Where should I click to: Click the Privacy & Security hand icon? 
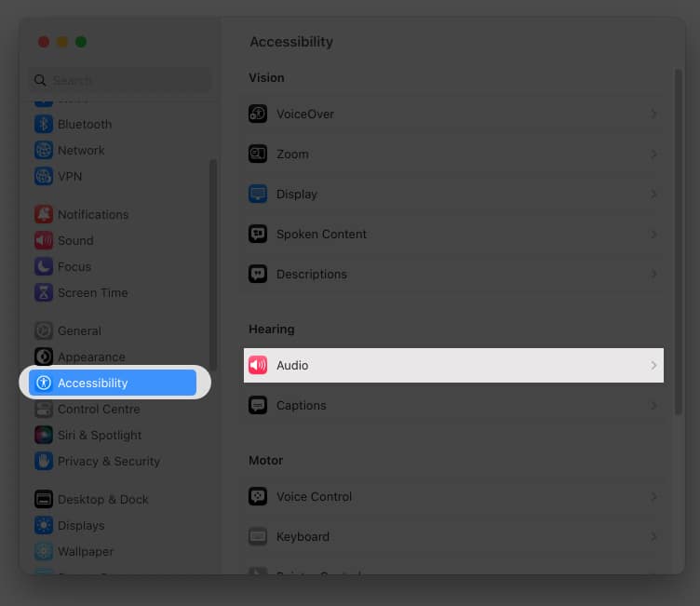click(x=44, y=462)
